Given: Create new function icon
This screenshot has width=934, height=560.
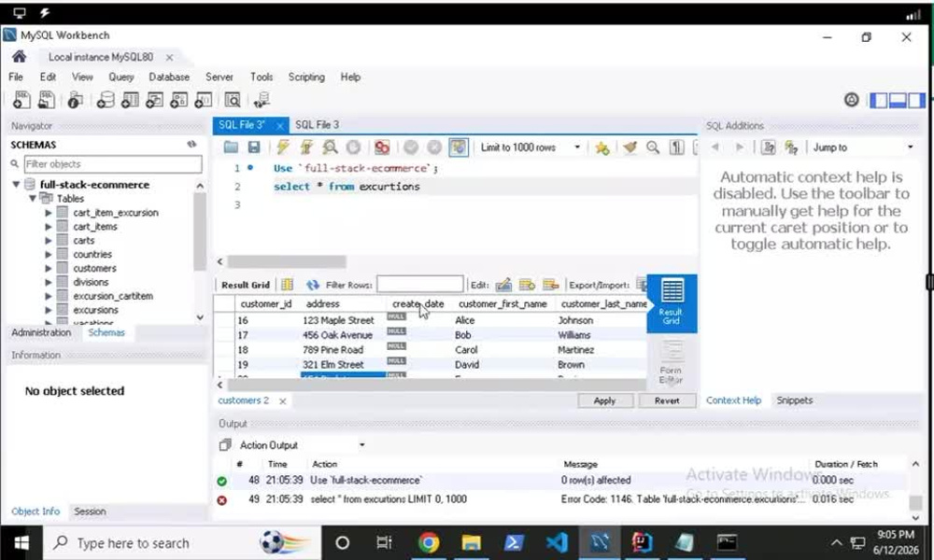Looking at the screenshot, I should (x=203, y=100).
